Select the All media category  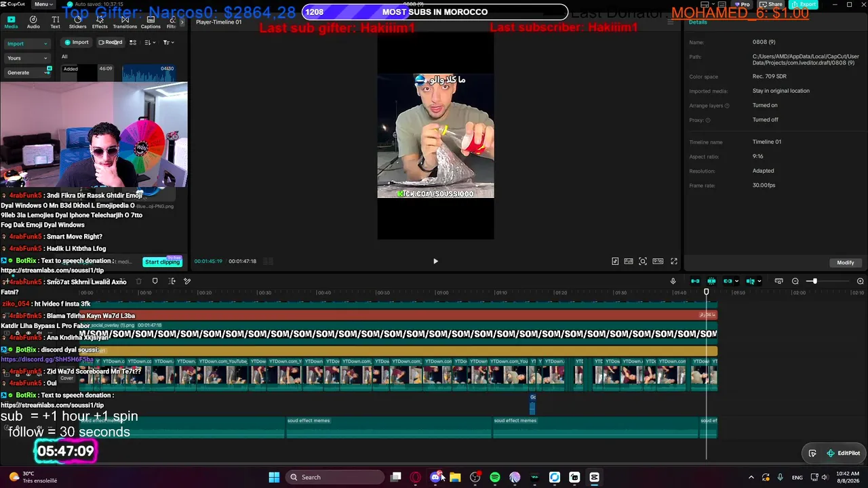click(64, 57)
